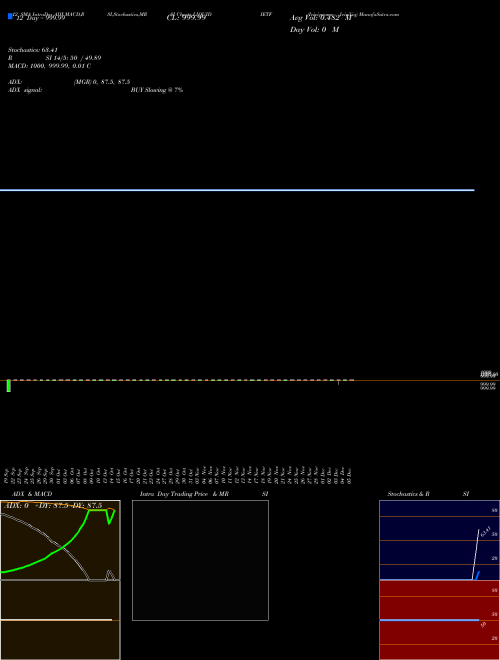Click the 'Intra Day Trading Price & MR' title
This screenshot has height=660, width=500.
coord(184,494)
